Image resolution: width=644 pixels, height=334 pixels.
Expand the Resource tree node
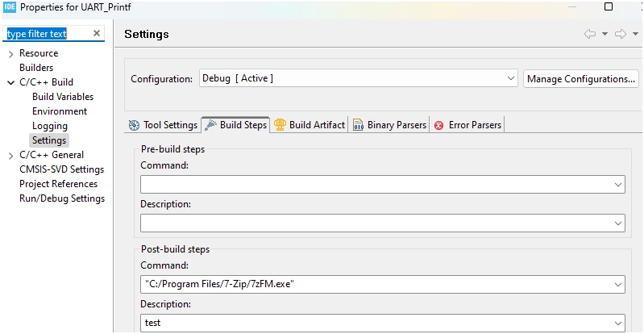(x=11, y=54)
